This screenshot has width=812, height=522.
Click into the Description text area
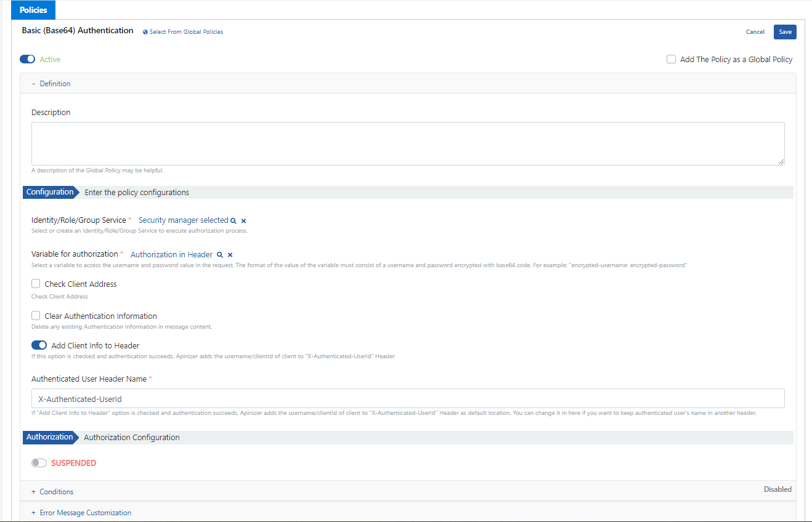click(x=408, y=143)
